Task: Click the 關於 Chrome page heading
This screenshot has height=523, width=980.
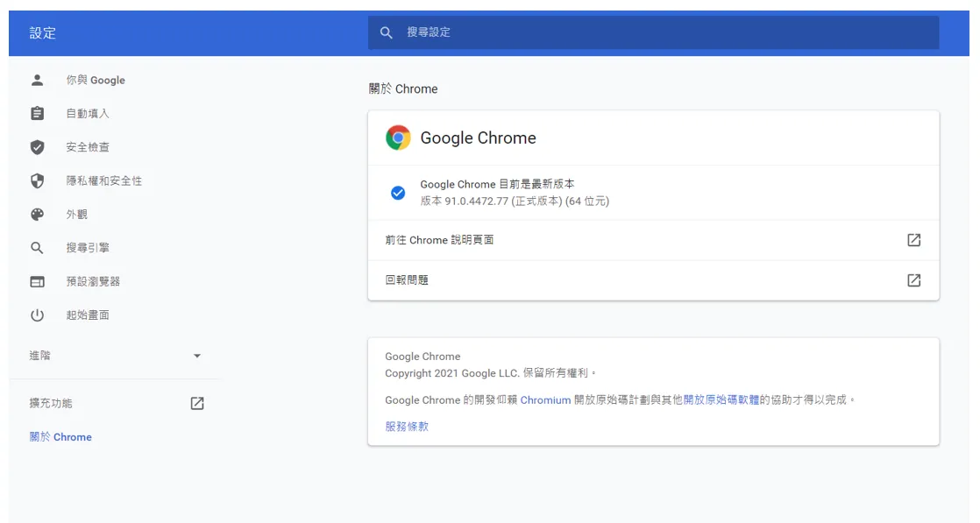Action: pyautogui.click(x=403, y=88)
